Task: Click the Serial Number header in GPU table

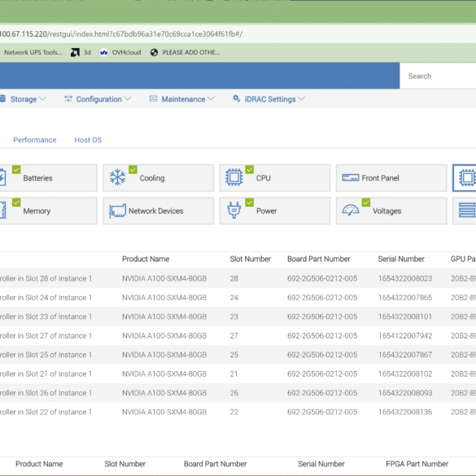Action: [x=401, y=259]
